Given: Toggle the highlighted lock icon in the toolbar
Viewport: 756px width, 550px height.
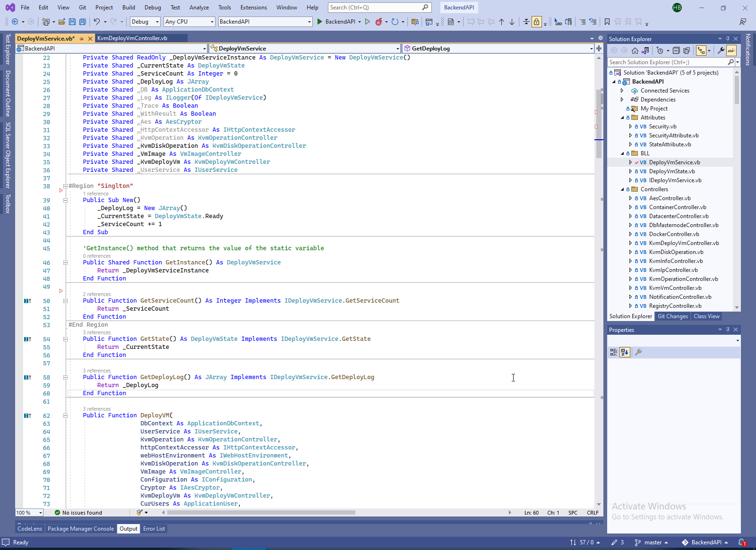Looking at the screenshot, I should click(537, 22).
